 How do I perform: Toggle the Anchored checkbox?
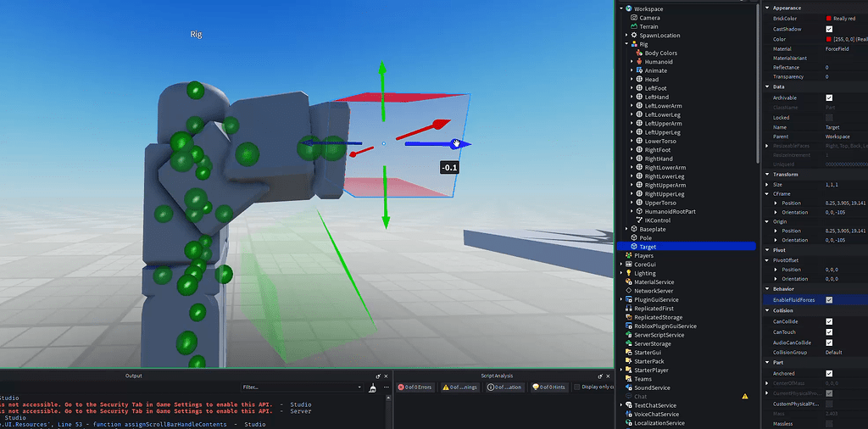[829, 374]
